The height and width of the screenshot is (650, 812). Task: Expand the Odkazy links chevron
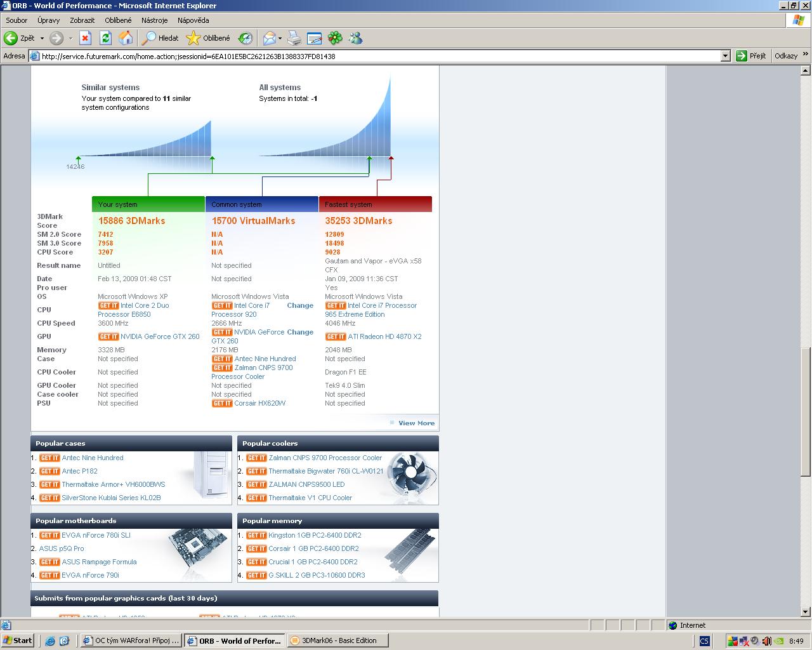(x=806, y=55)
